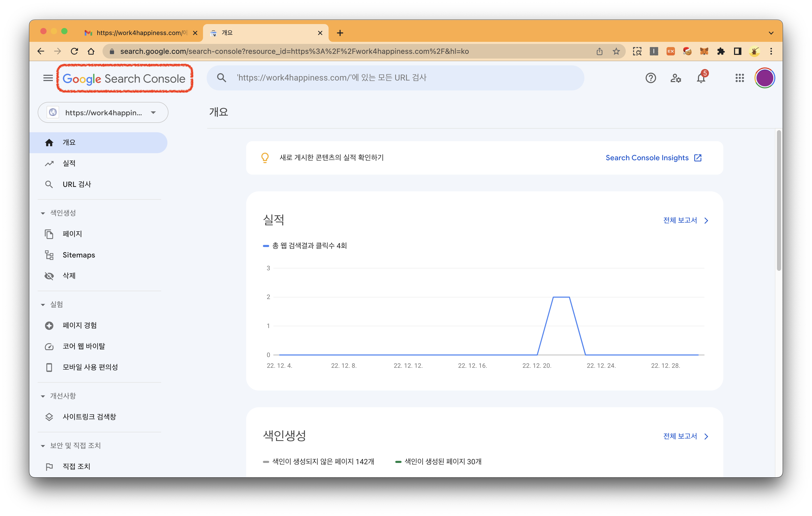Close the Gmail browser tab
The width and height of the screenshot is (812, 516).
pyautogui.click(x=195, y=33)
